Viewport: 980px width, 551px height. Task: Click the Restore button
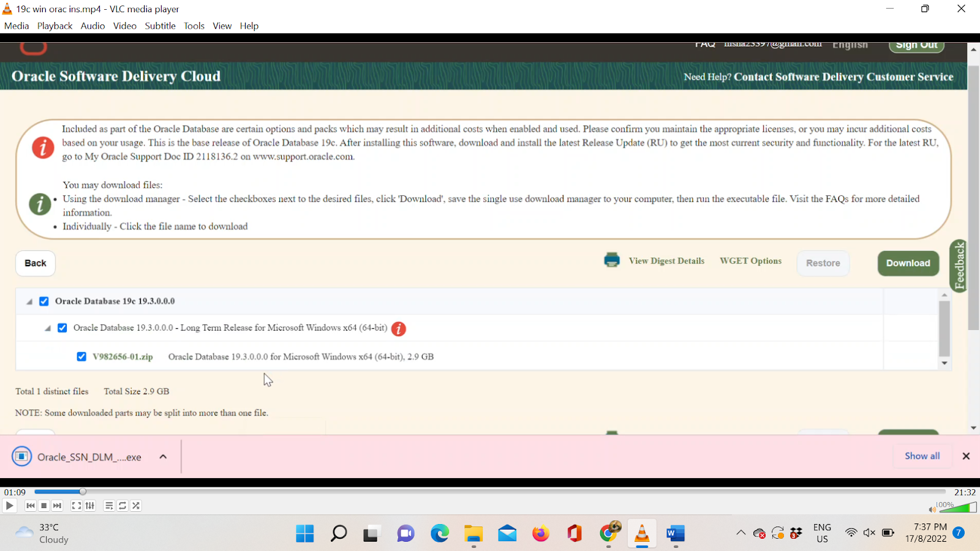coord(823,263)
